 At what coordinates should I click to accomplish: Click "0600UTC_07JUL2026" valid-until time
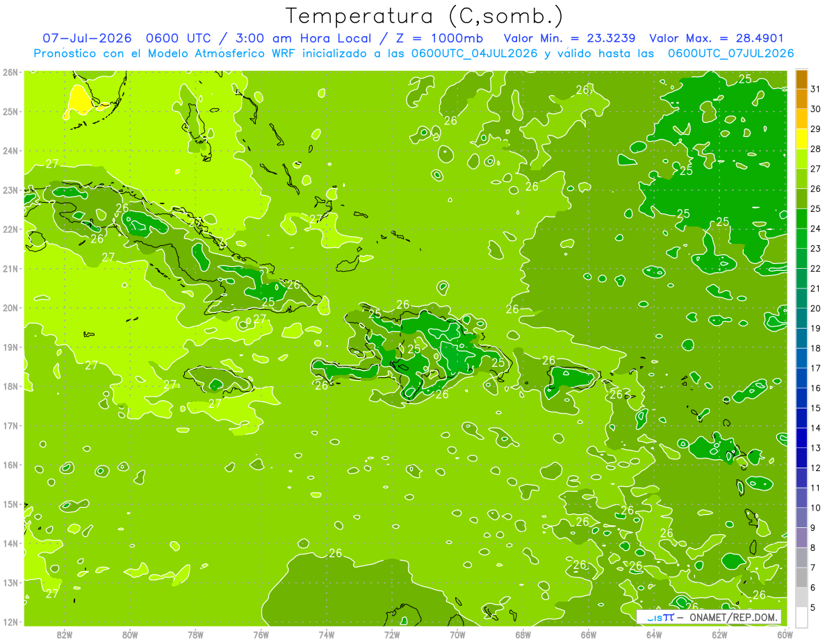pyautogui.click(x=730, y=53)
